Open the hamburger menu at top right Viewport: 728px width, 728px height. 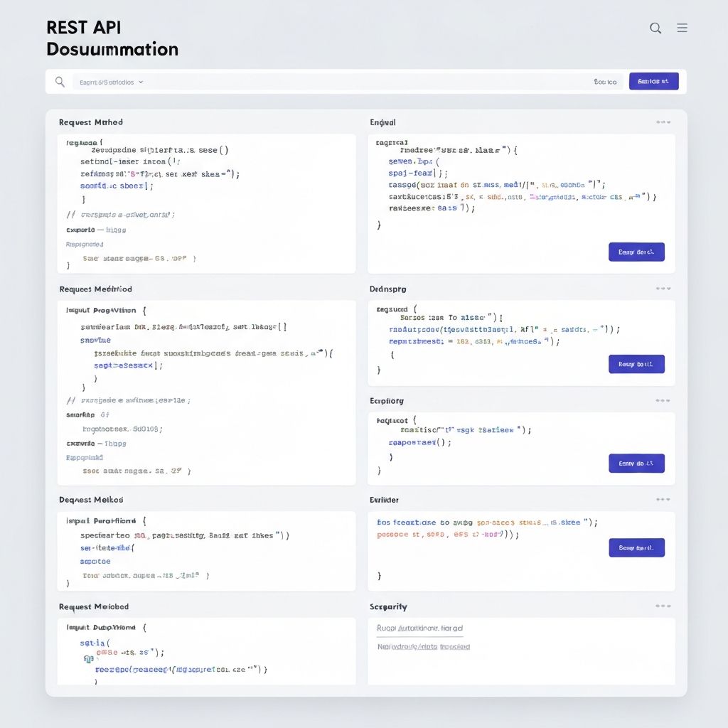[x=682, y=28]
